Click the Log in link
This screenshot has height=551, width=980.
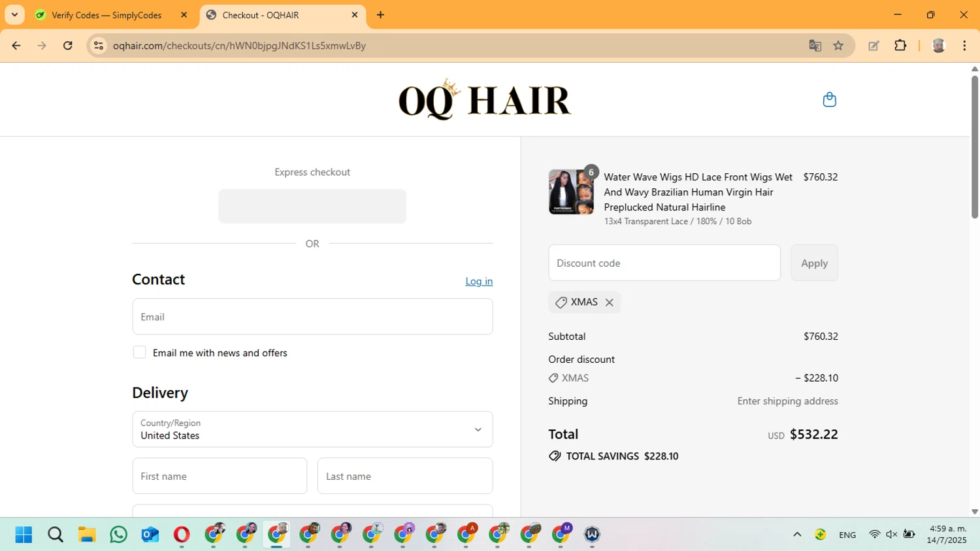pos(479,281)
